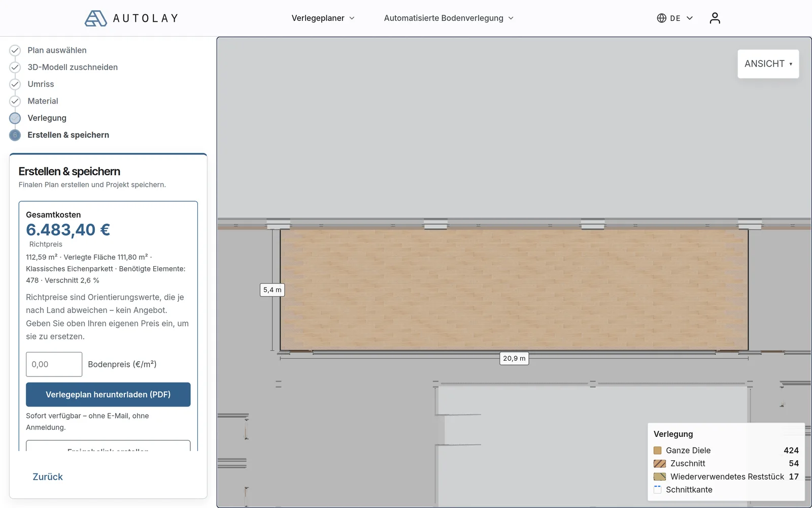
Task: Open the user account icon
Action: pyautogui.click(x=715, y=18)
